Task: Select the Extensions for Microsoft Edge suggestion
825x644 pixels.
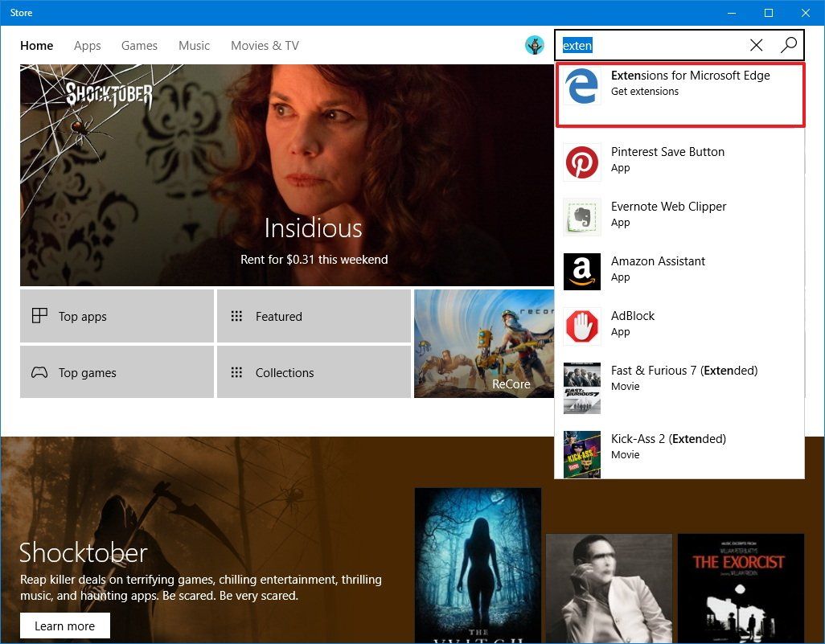Action: click(690, 83)
